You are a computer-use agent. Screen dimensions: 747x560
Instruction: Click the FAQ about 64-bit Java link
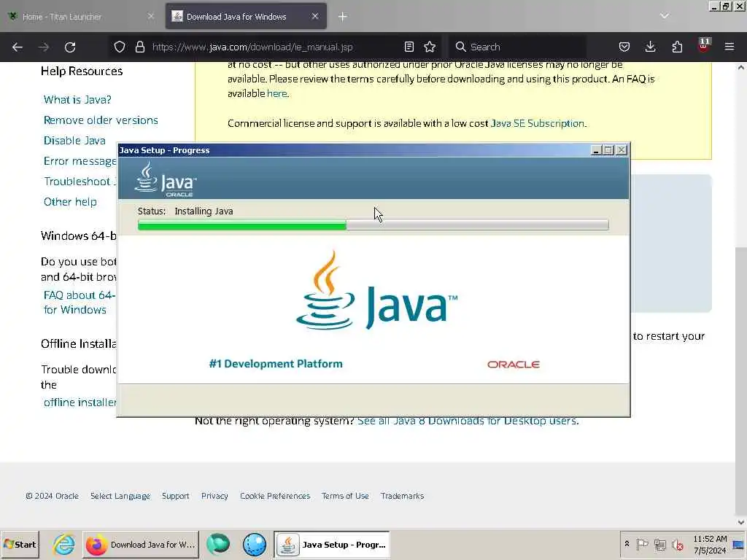[80, 303]
